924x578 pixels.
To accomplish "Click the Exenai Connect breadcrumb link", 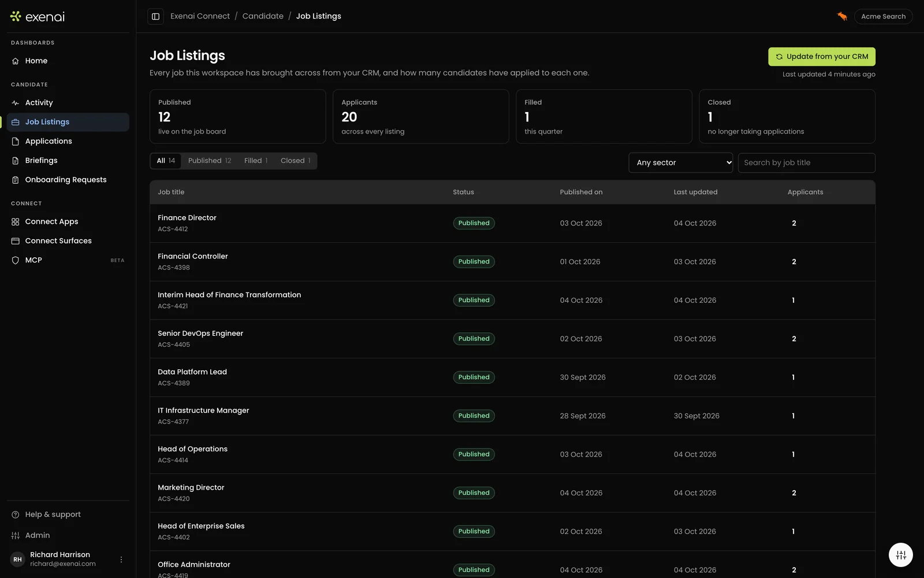I will point(200,16).
